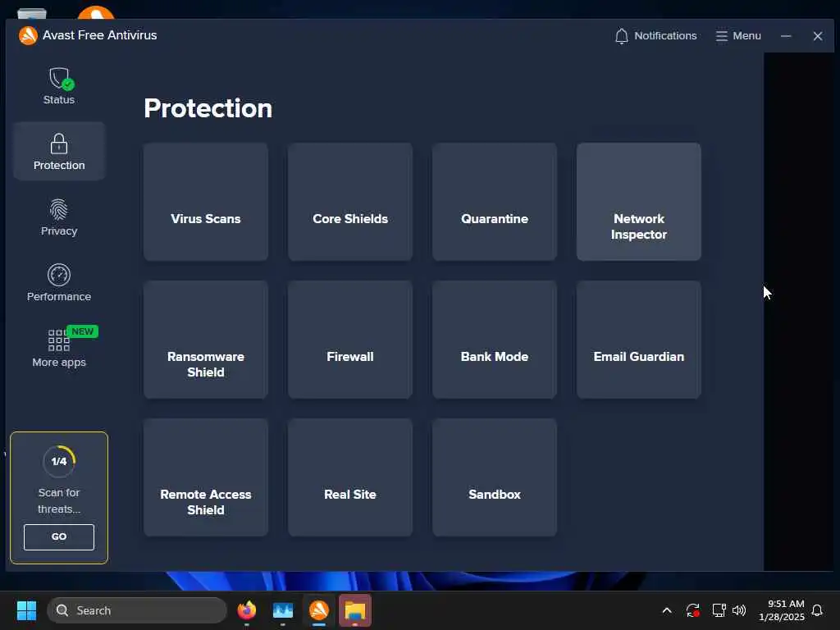
Task: Click the taskbar Search box
Action: tap(137, 610)
